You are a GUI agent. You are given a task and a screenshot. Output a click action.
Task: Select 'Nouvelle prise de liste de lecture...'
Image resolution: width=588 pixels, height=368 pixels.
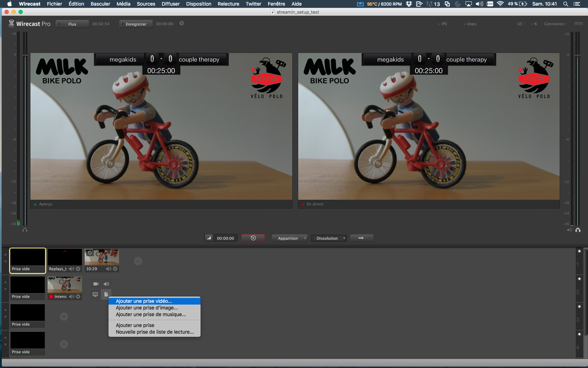[154, 332]
